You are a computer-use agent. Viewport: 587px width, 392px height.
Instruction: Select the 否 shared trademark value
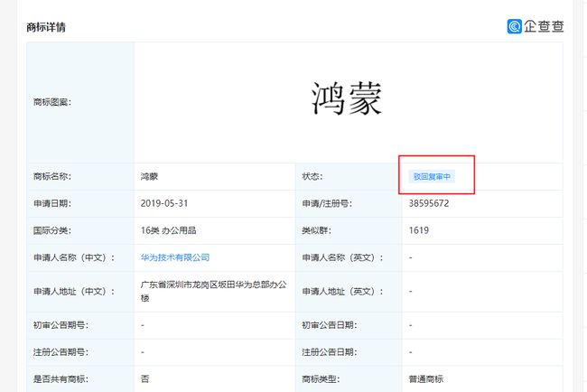click(144, 378)
